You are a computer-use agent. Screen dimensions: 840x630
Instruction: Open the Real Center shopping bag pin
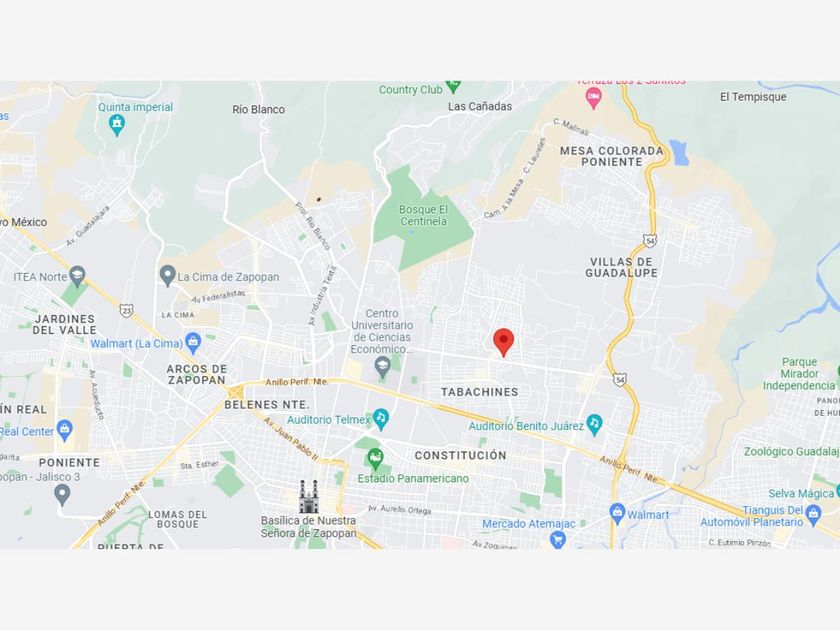[65, 430]
